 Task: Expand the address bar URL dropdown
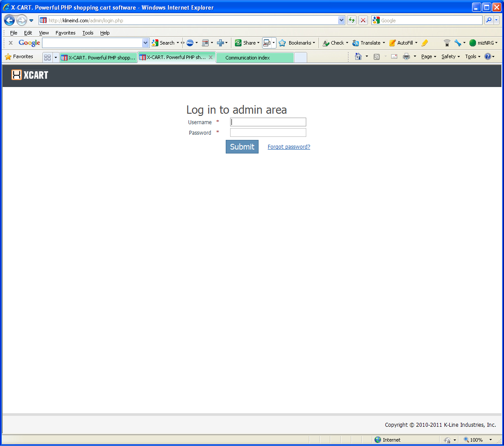click(341, 20)
